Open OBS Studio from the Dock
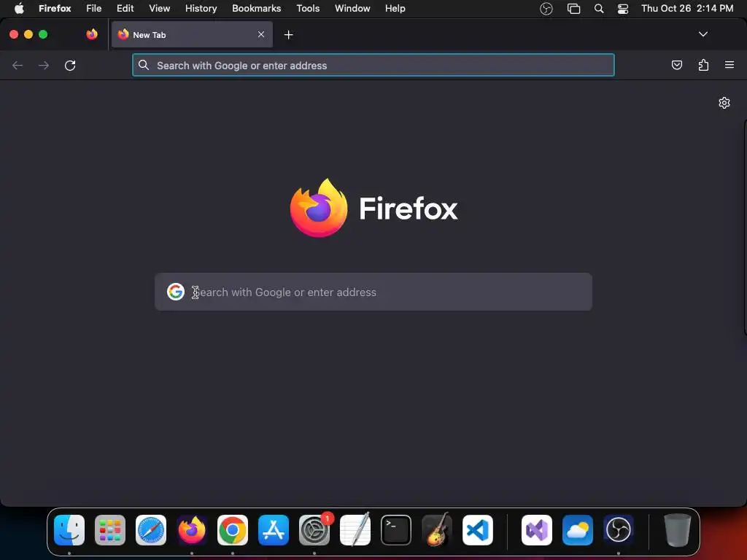Viewport: 747px width, 560px height. (x=619, y=530)
